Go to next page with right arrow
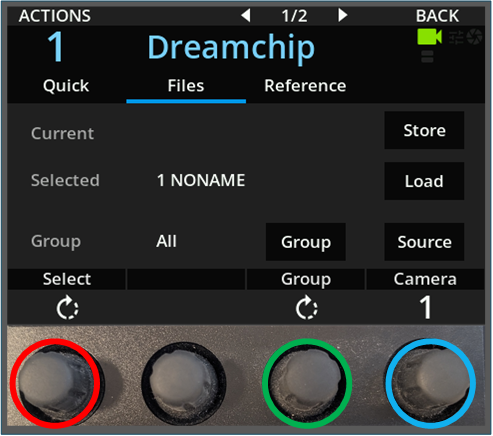This screenshot has width=493, height=436. click(342, 15)
